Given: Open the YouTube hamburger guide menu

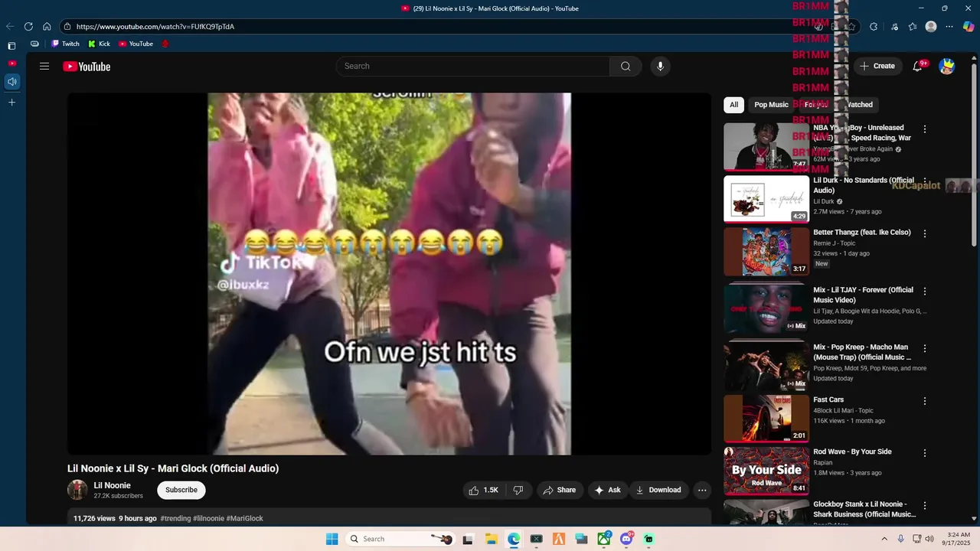Looking at the screenshot, I should point(44,67).
